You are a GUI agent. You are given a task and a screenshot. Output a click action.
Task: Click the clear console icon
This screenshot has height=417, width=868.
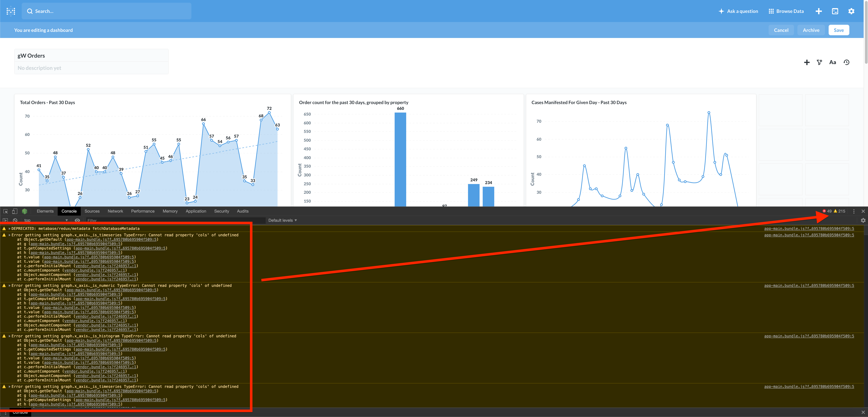[x=15, y=220]
